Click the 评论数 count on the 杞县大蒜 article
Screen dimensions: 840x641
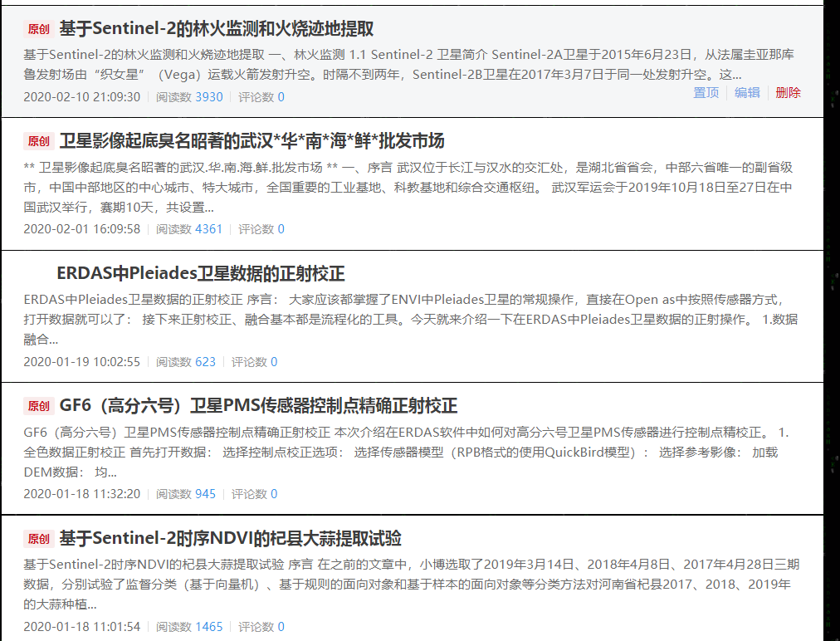(x=281, y=627)
